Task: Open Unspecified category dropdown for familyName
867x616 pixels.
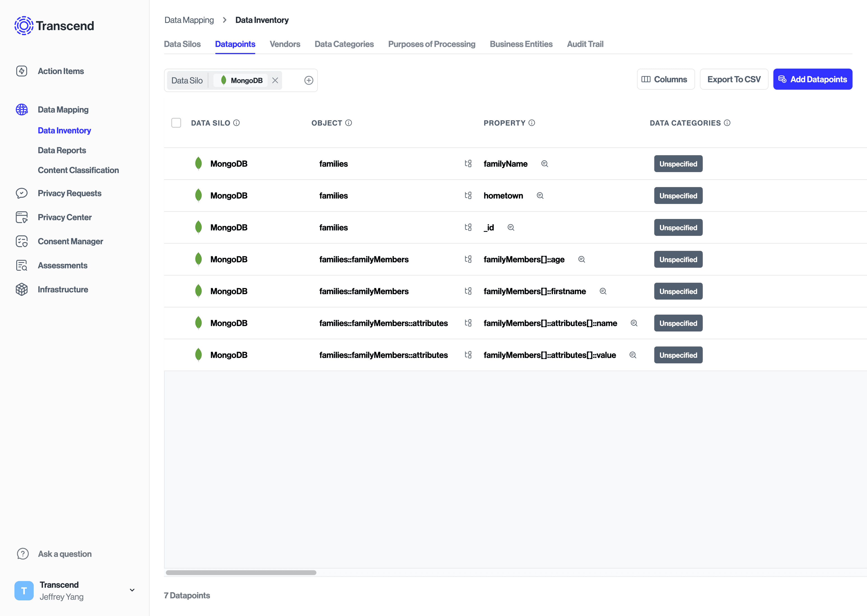Action: point(678,164)
